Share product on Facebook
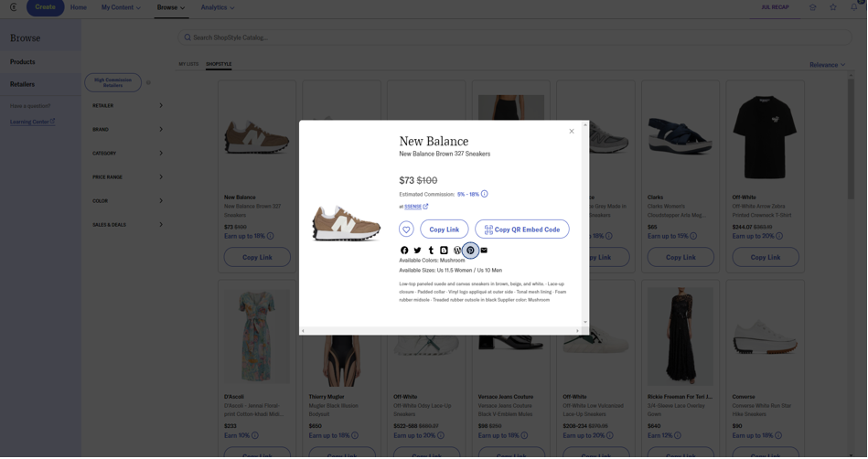868x459 pixels. pyautogui.click(x=404, y=251)
